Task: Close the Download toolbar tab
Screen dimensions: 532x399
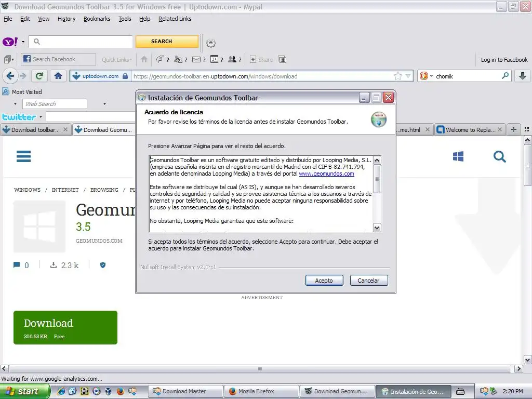Action: point(65,129)
